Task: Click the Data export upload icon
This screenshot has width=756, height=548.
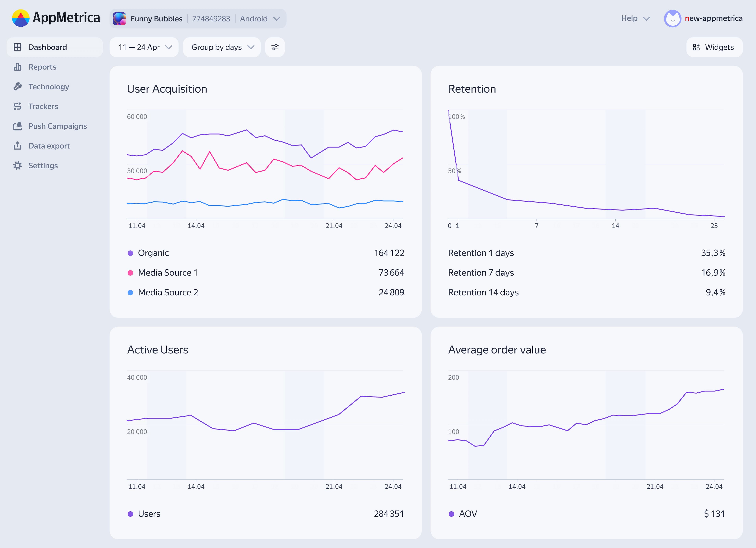Action: pyautogui.click(x=17, y=146)
